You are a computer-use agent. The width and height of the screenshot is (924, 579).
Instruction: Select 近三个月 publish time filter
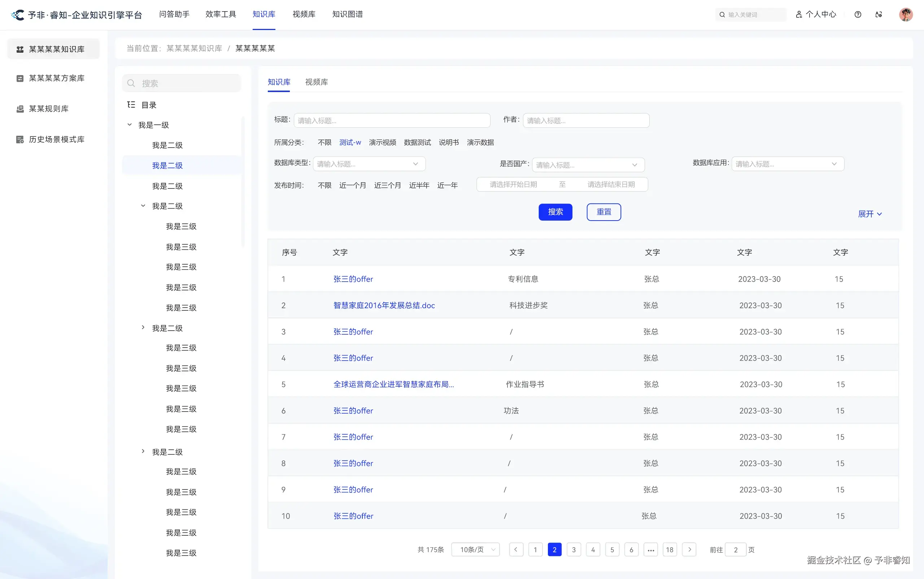coord(387,185)
